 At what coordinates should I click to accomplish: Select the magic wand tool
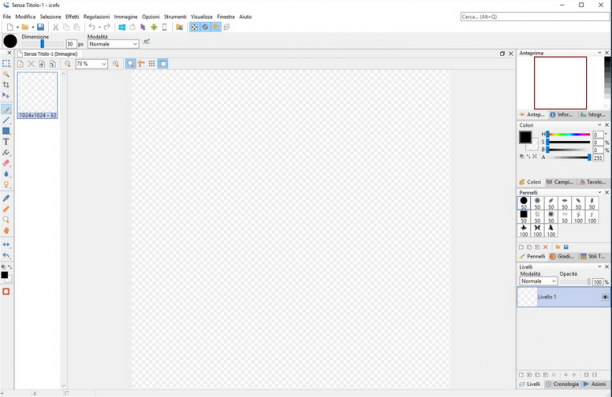coord(6,74)
